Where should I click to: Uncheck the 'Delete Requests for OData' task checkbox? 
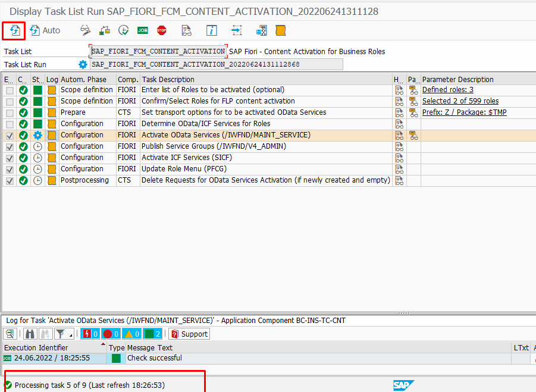10,180
